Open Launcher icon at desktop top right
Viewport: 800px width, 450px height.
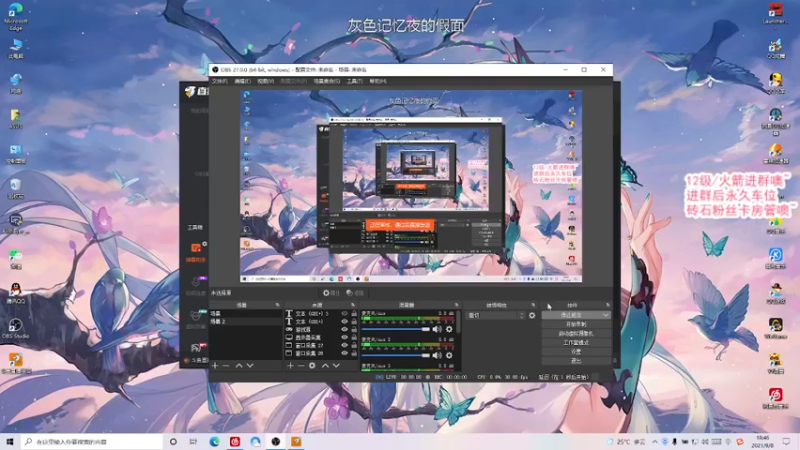tap(776, 13)
